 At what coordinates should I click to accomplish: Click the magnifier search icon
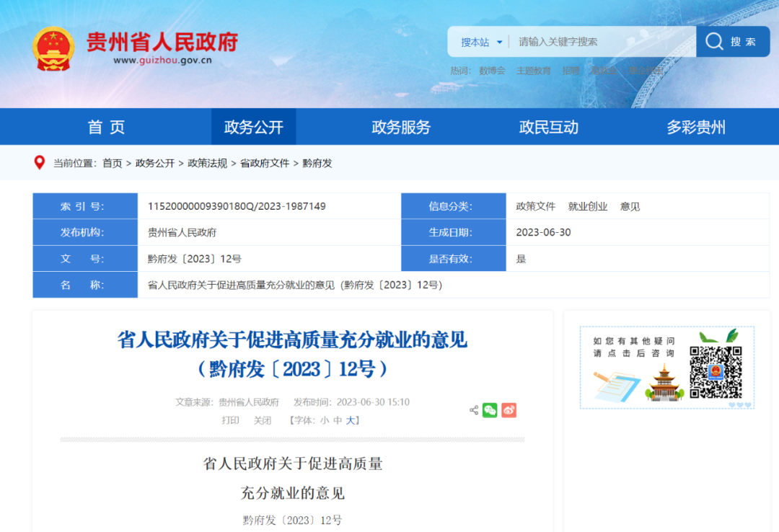tap(714, 41)
